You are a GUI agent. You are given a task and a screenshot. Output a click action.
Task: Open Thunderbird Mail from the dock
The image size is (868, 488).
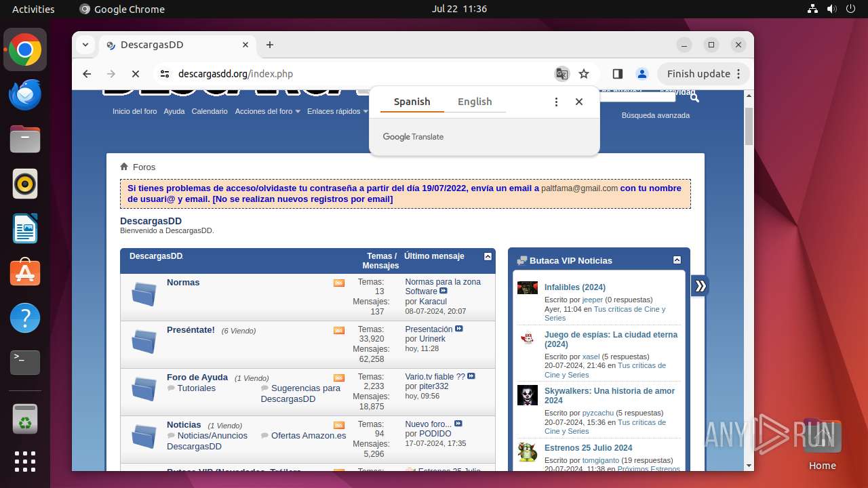pyautogui.click(x=25, y=94)
